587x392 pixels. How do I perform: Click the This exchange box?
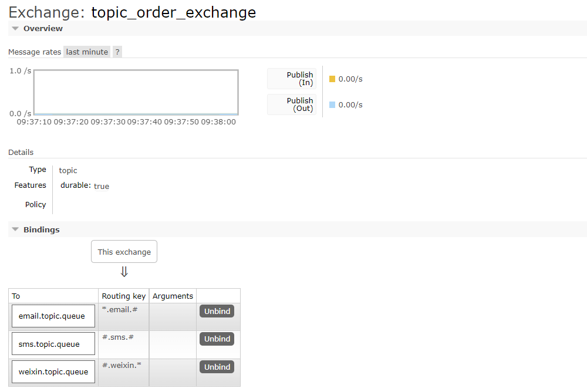click(124, 252)
